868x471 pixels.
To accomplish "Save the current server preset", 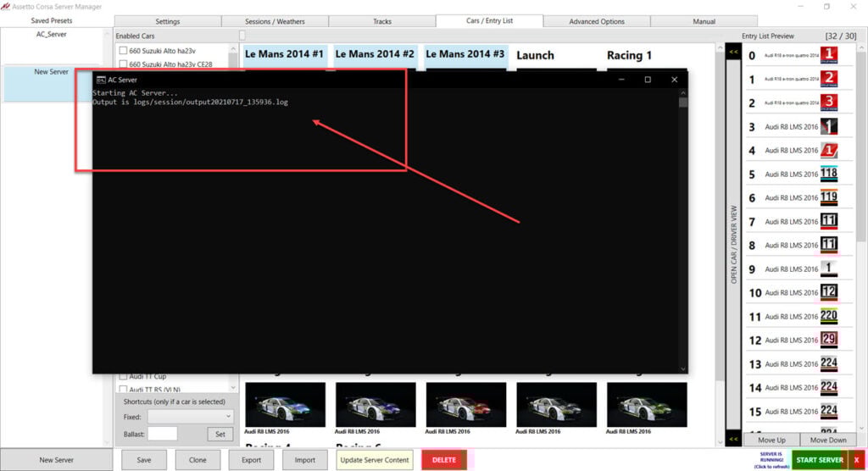I will [x=144, y=460].
